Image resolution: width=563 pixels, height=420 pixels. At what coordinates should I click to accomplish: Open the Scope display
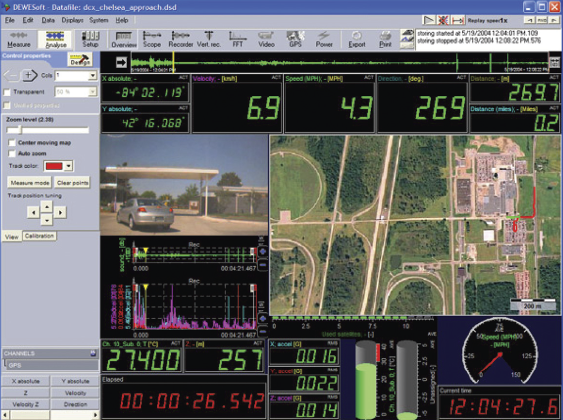pos(152,39)
